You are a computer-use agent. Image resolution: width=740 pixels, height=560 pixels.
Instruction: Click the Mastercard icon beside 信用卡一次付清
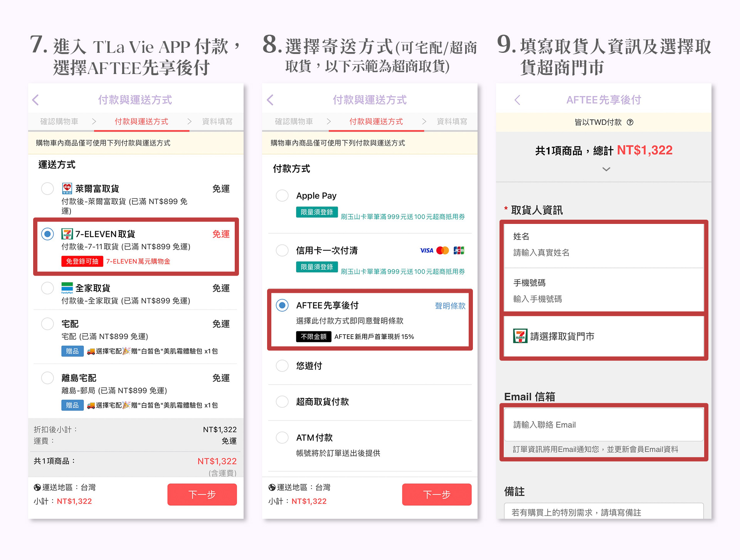click(x=443, y=251)
